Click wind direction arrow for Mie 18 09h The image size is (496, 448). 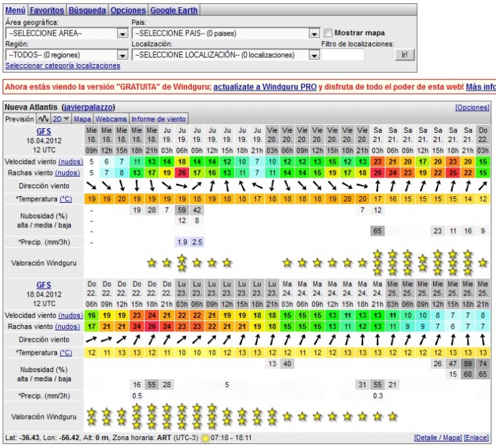pyautogui.click(x=91, y=186)
